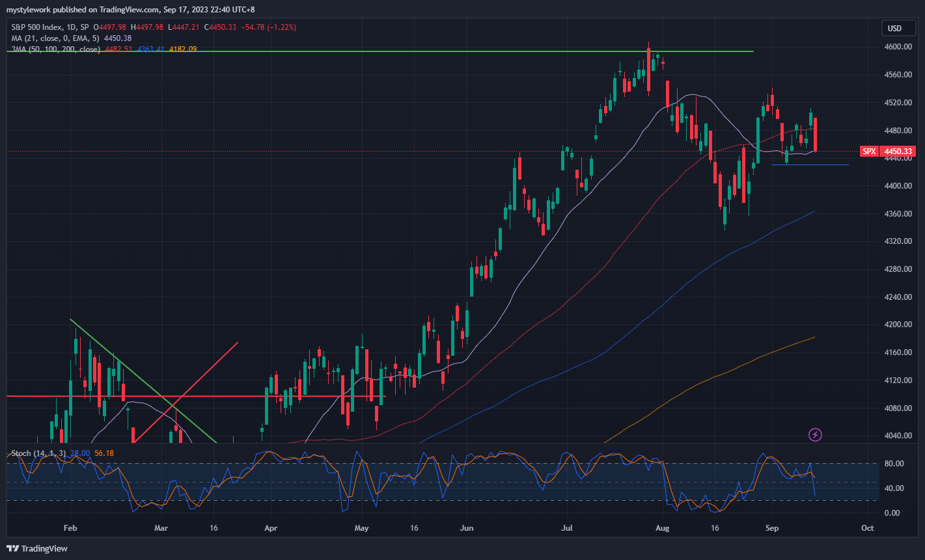Click the Mar label on the time axis

(x=161, y=528)
